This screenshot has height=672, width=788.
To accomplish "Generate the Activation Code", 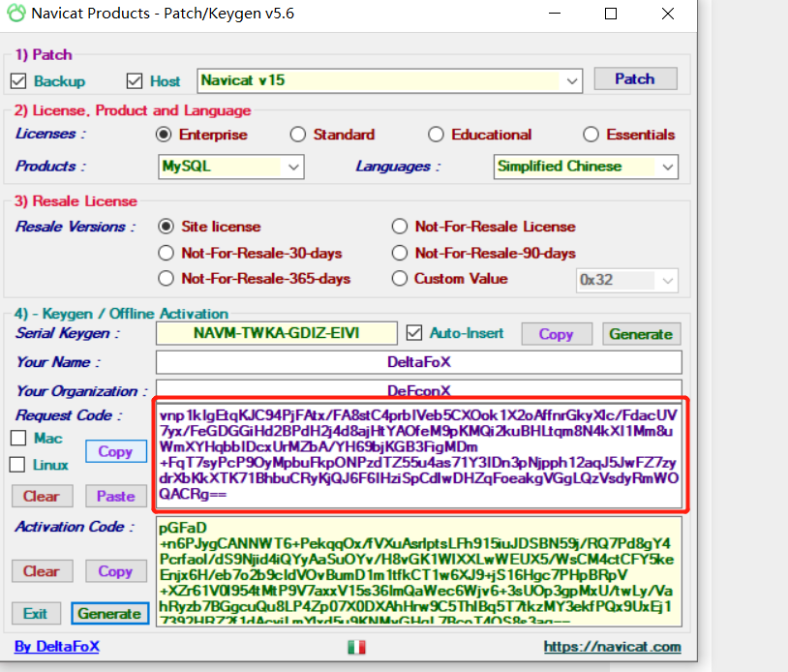I will (110, 614).
